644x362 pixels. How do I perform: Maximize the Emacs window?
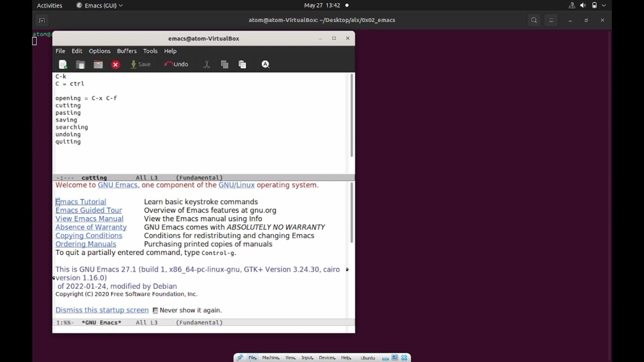[334, 38]
